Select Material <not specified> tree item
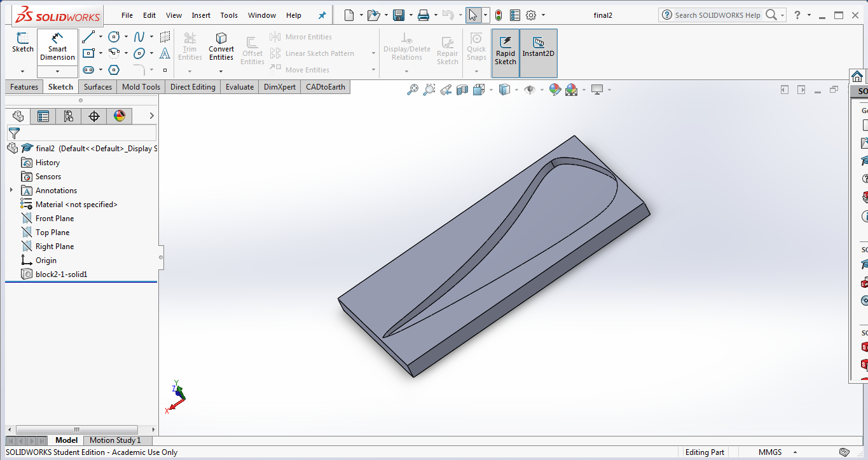 (76, 205)
